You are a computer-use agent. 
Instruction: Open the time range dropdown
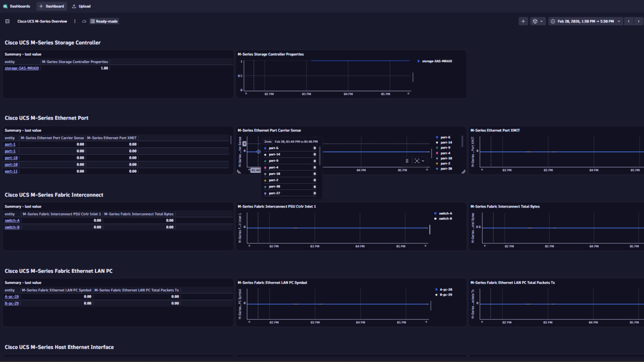pyautogui.click(x=619, y=21)
